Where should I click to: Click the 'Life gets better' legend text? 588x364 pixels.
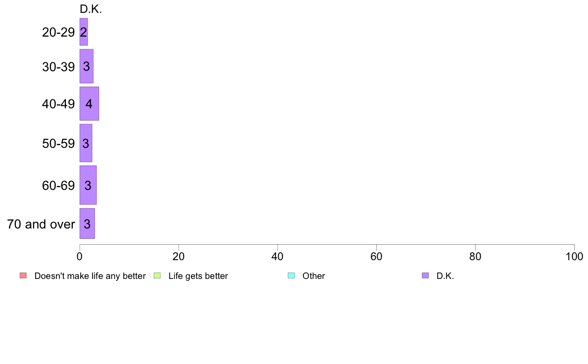coord(198,276)
